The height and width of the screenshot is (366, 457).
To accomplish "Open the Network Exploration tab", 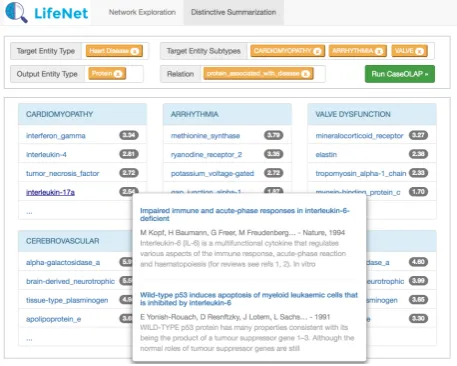I will click(142, 12).
